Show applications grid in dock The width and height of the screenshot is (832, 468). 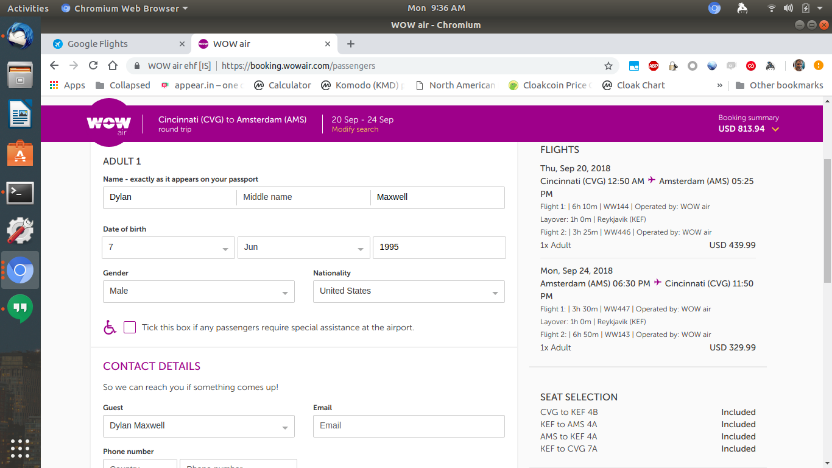pyautogui.click(x=20, y=449)
